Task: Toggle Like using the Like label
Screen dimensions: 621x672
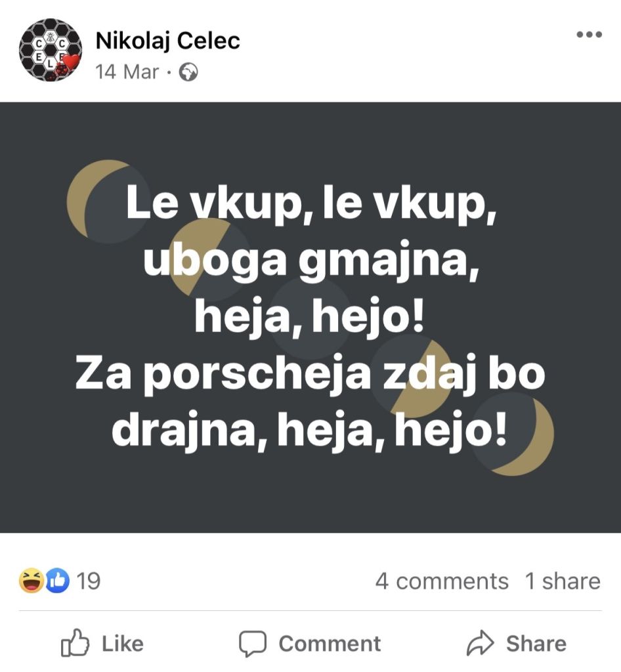Action: [x=122, y=644]
